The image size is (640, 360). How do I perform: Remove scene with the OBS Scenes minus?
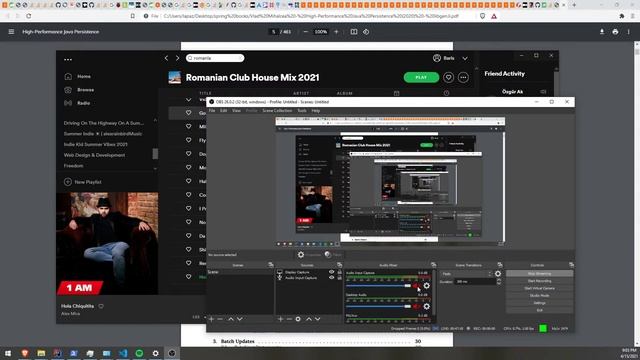pyautogui.click(x=220, y=319)
